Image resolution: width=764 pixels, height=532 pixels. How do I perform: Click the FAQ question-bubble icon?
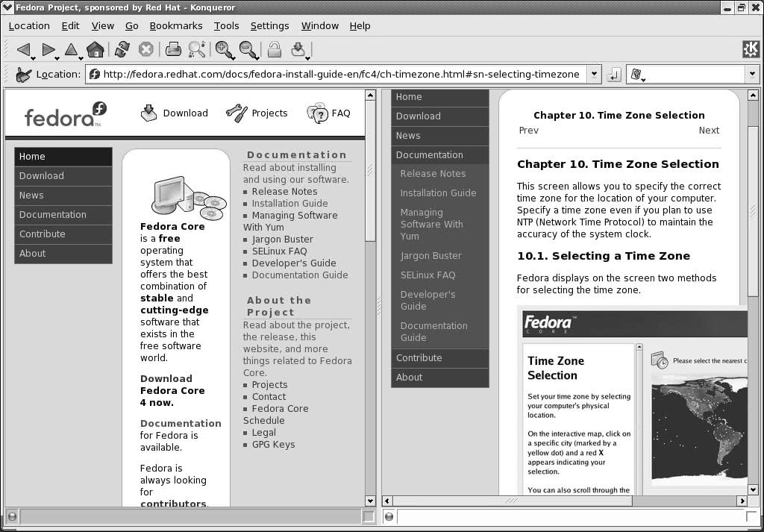317,113
